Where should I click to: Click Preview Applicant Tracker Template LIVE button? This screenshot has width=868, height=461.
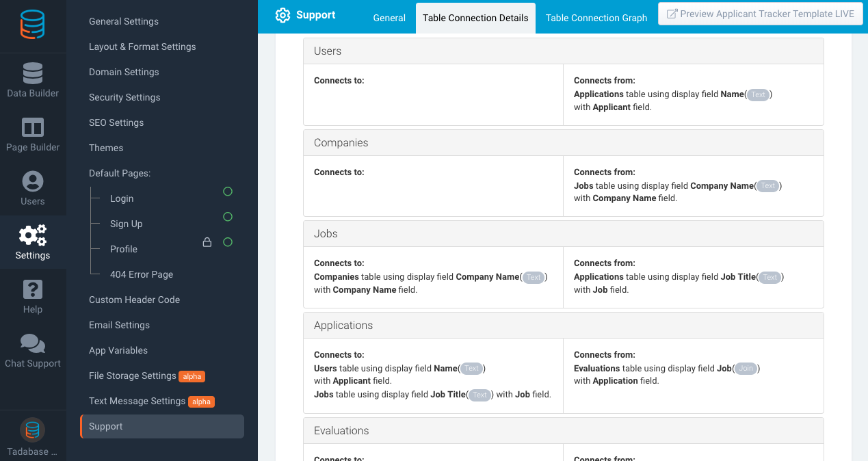click(x=760, y=14)
